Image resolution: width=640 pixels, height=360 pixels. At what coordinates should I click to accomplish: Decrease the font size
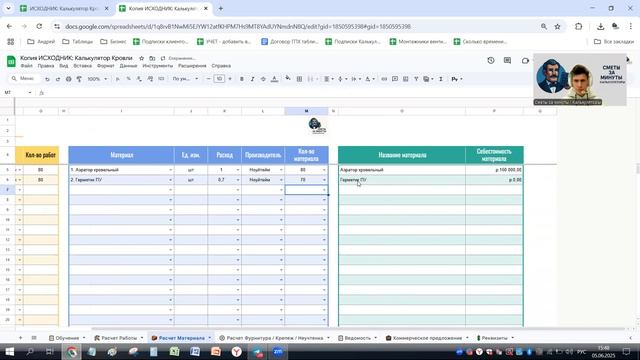[x=208, y=79]
